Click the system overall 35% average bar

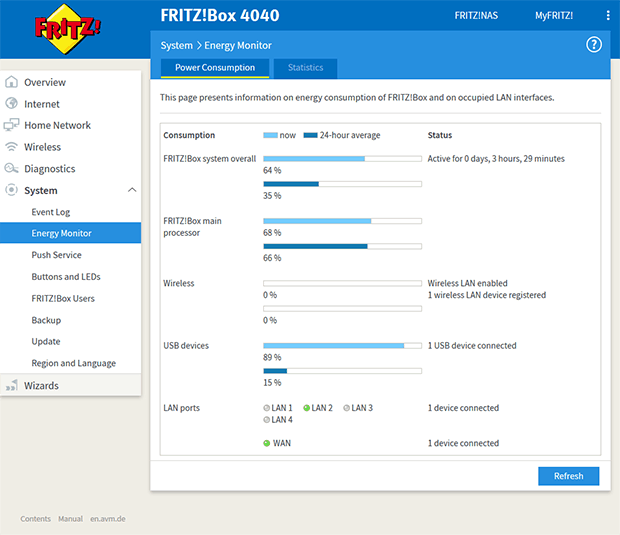pos(342,184)
